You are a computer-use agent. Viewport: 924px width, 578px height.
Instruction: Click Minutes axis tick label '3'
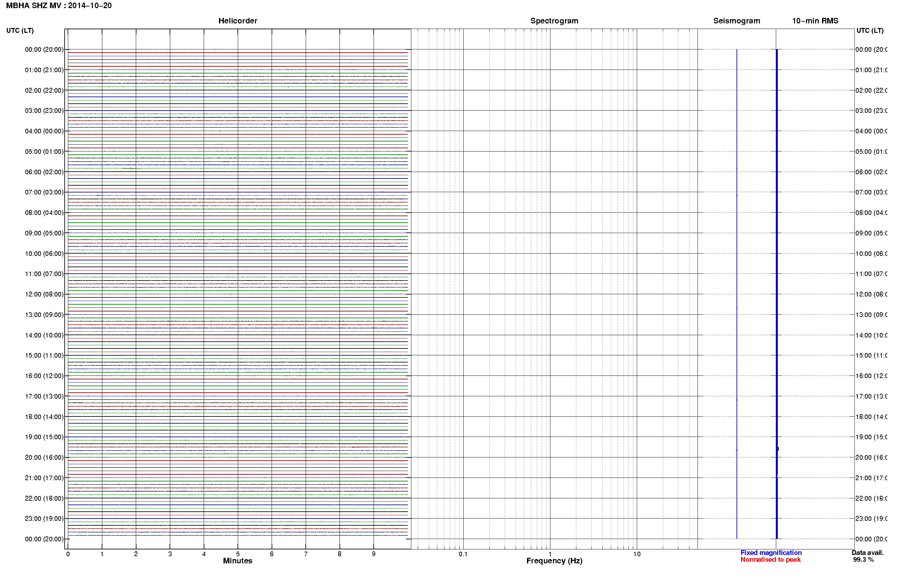[170, 554]
